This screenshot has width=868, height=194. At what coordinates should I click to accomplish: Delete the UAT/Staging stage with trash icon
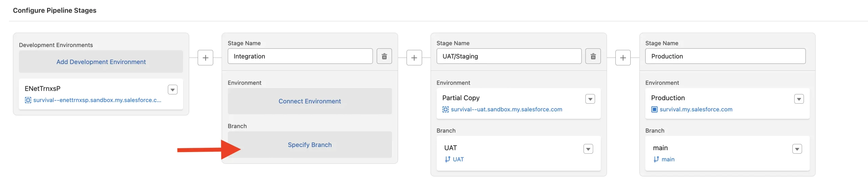593,56
